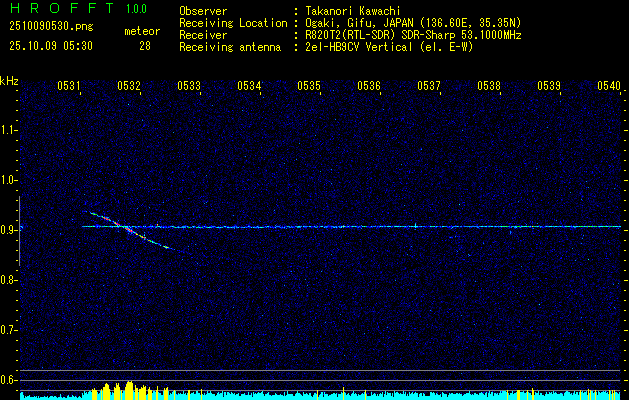This screenshot has width=629, height=400.
Task: Click the 0.8 kHz axis label
Action: click(8, 280)
